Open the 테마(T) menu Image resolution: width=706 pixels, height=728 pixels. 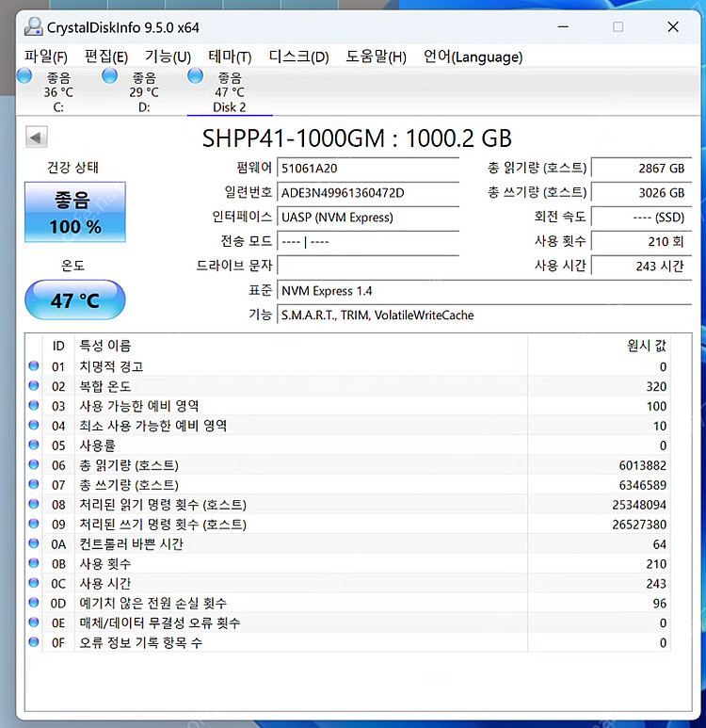coord(230,57)
